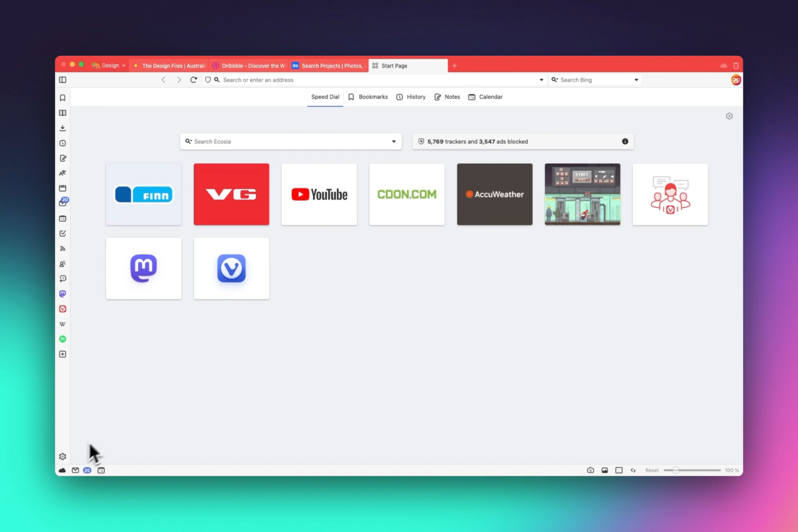The width and height of the screenshot is (798, 532).
Task: Open Notes in start page navigation
Action: coord(447,97)
